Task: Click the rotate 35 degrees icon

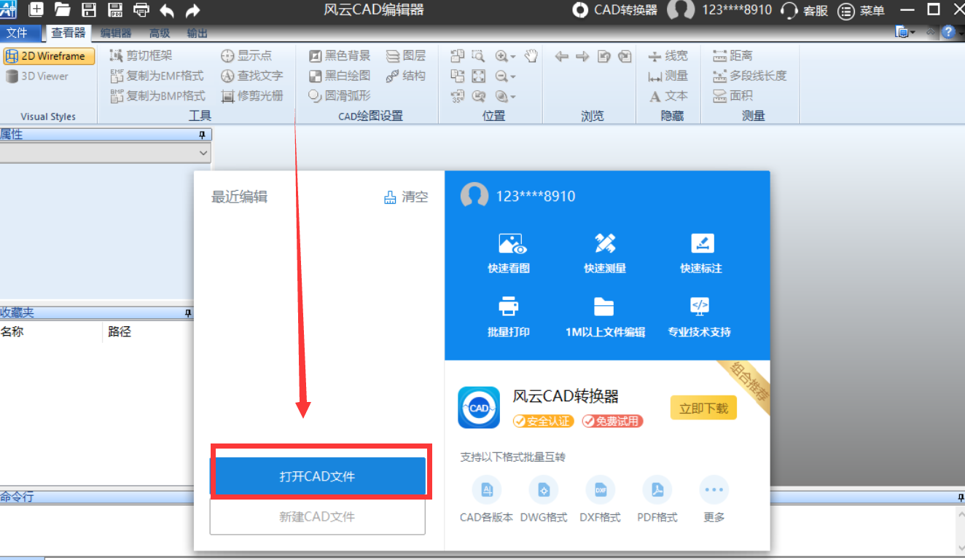Action: tap(458, 96)
